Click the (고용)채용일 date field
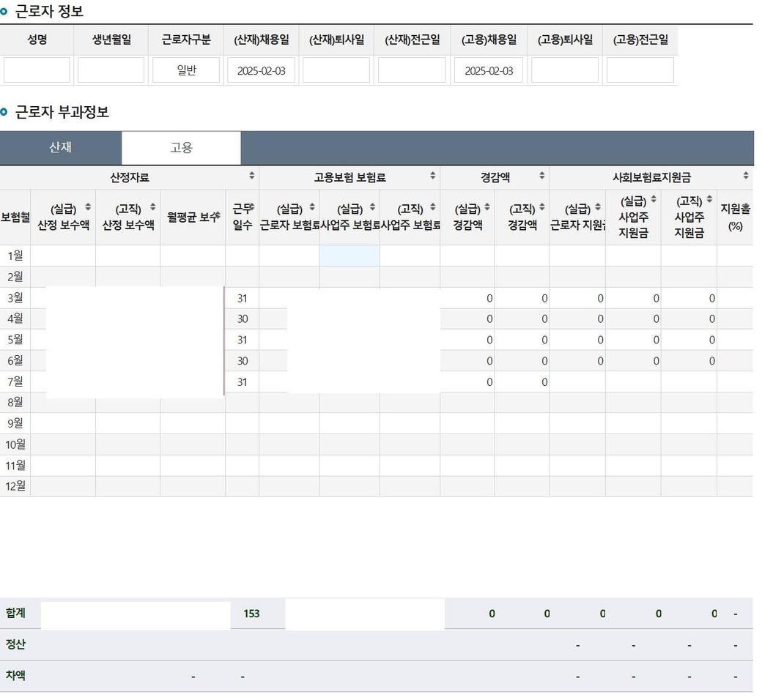 tap(489, 70)
